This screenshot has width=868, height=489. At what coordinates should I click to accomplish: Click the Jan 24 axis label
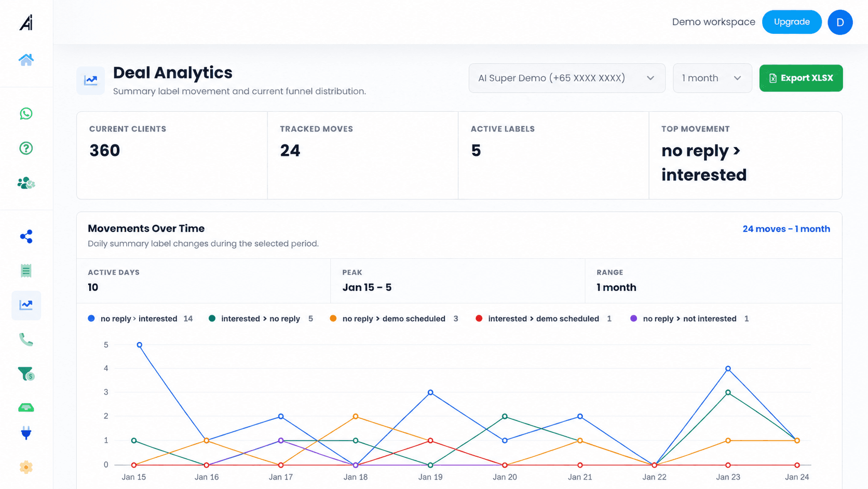[x=797, y=477]
